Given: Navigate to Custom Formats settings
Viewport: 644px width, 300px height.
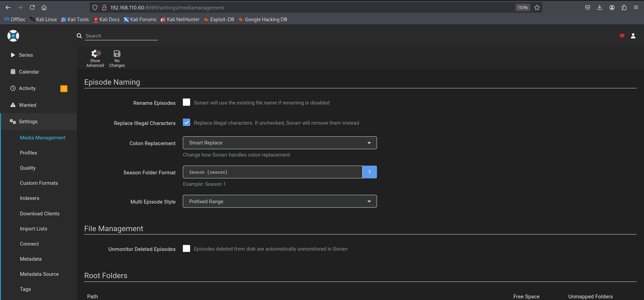Looking at the screenshot, I should tap(39, 183).
